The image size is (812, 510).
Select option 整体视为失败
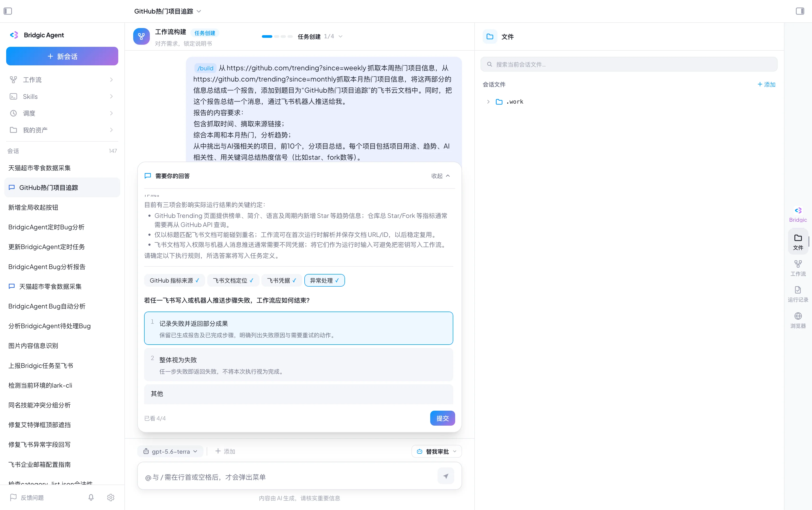point(298,365)
